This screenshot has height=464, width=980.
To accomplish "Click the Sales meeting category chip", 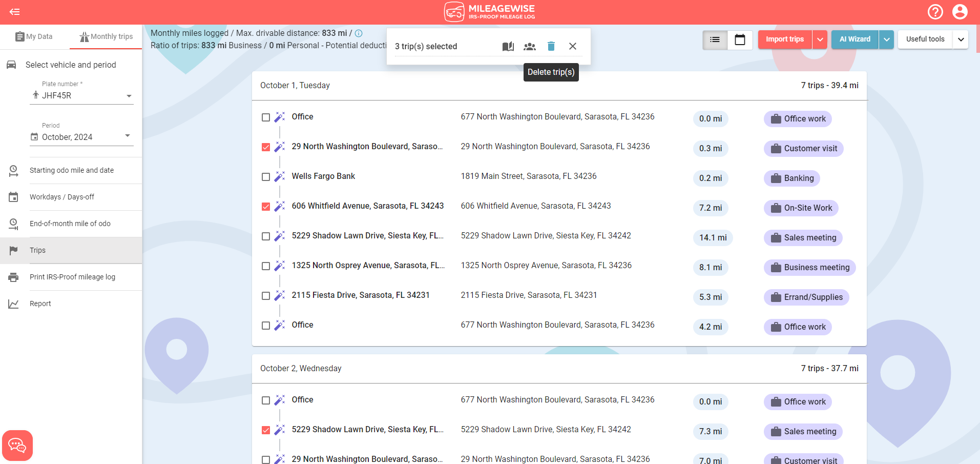I will pyautogui.click(x=803, y=237).
